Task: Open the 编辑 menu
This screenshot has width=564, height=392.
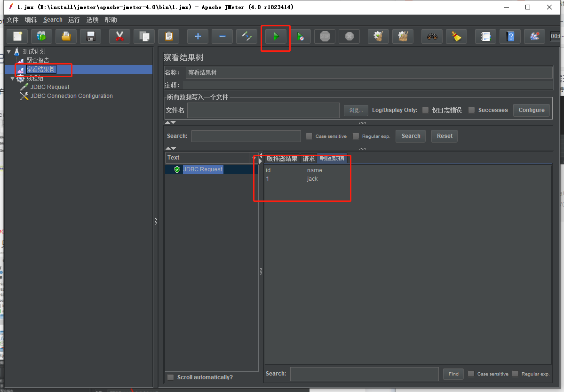Action: click(31, 20)
